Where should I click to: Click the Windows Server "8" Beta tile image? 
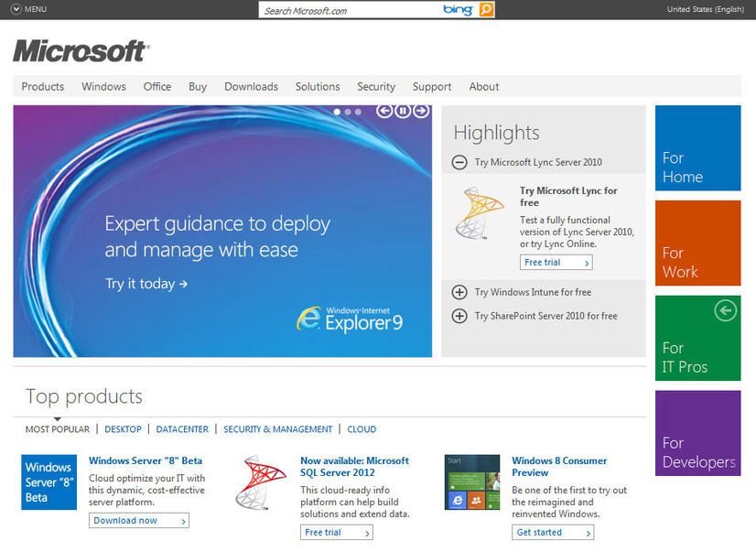point(49,482)
